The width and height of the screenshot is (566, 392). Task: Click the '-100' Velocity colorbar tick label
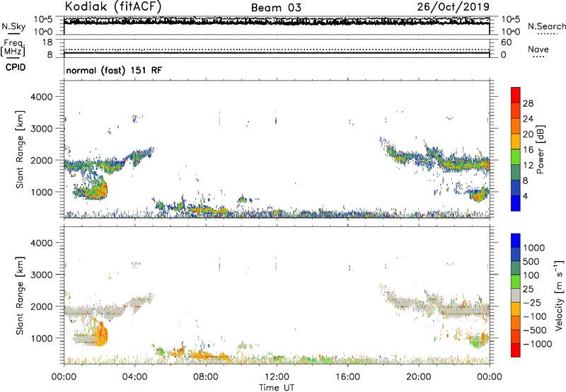point(534,316)
